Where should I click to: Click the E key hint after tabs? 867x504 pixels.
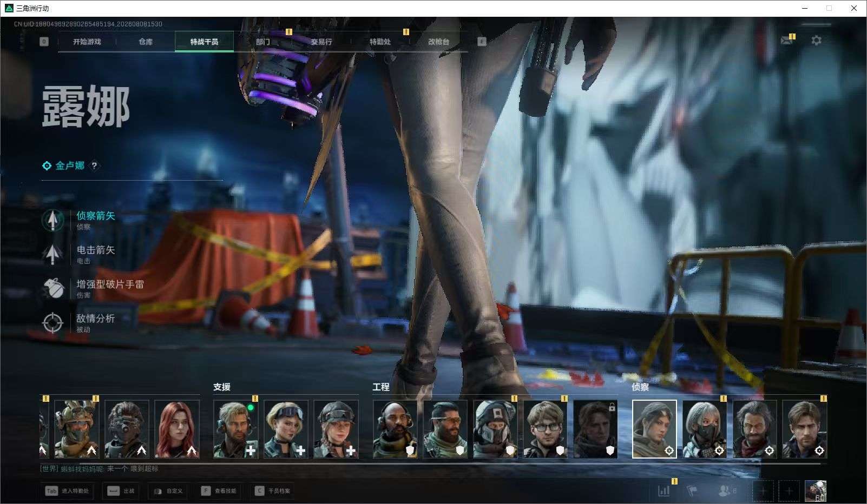click(x=482, y=42)
